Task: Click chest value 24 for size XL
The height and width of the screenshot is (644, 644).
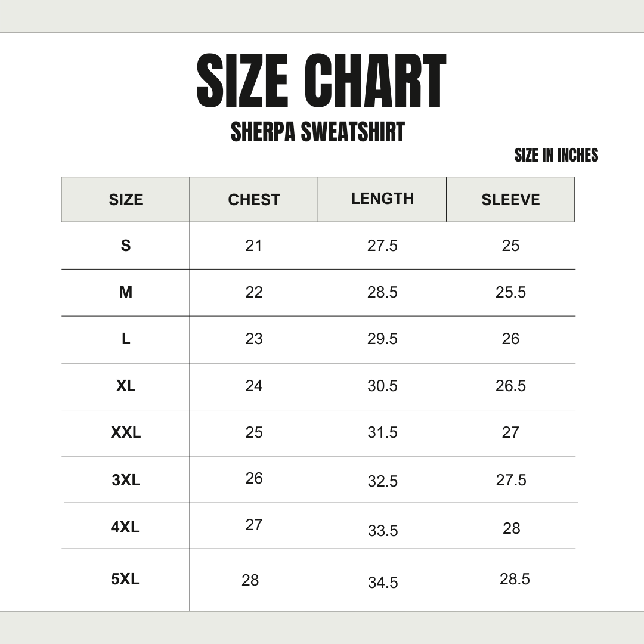Action: (254, 386)
